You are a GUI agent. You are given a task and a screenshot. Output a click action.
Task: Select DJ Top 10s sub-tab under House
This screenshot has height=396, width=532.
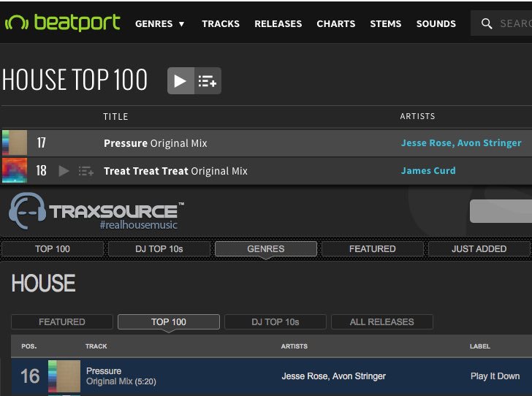click(275, 321)
